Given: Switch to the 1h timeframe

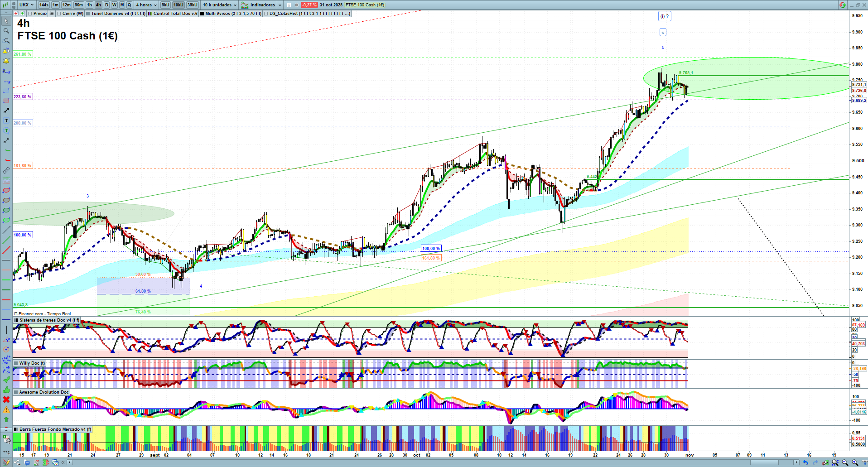Looking at the screenshot, I should click(90, 5).
